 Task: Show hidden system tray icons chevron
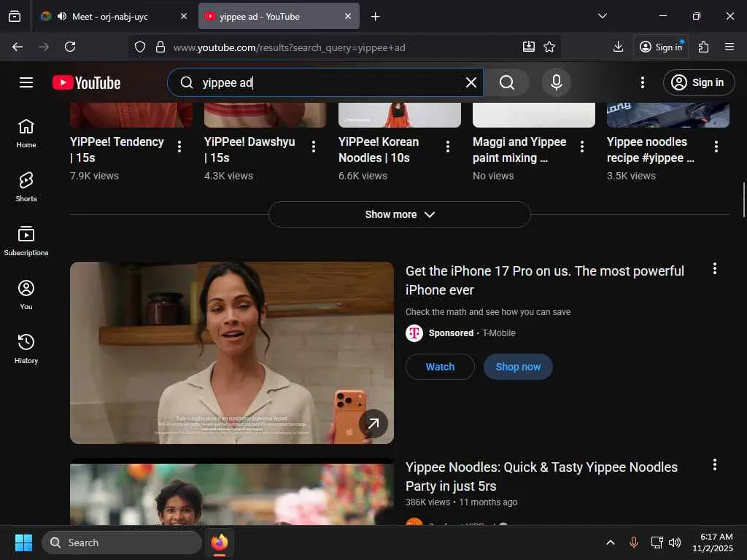611,542
